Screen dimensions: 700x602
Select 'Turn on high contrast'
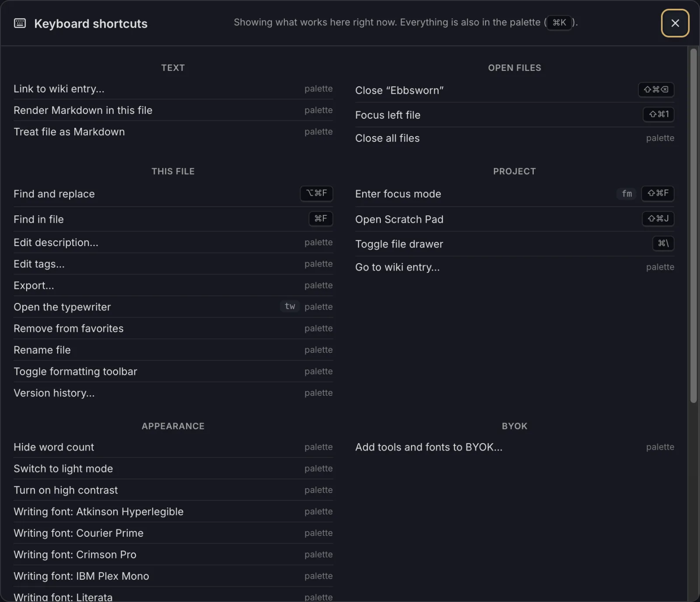(x=173, y=490)
